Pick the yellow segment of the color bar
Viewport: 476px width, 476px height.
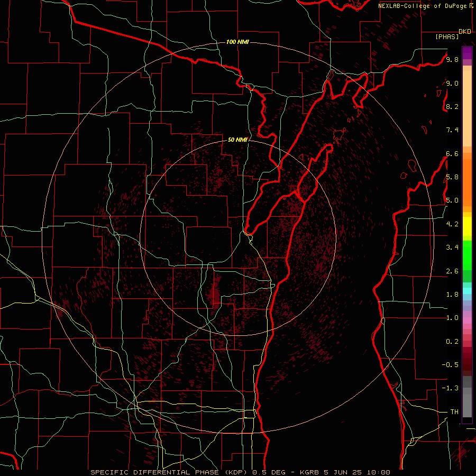467,226
